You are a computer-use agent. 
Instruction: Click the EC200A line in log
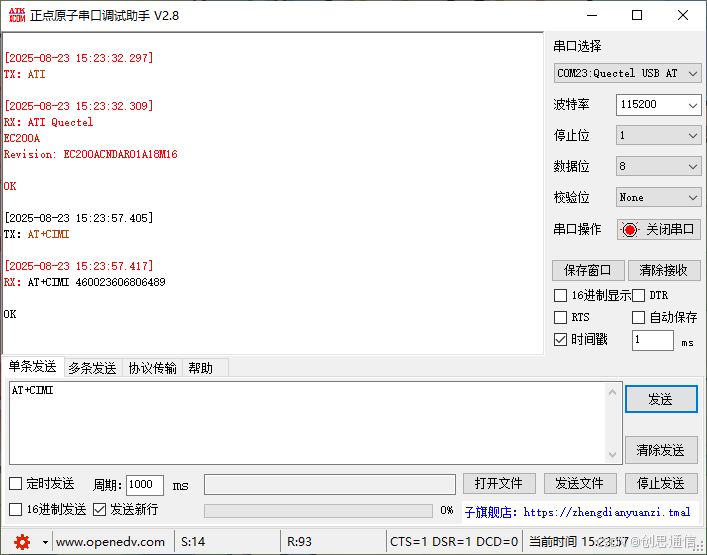tap(22, 138)
